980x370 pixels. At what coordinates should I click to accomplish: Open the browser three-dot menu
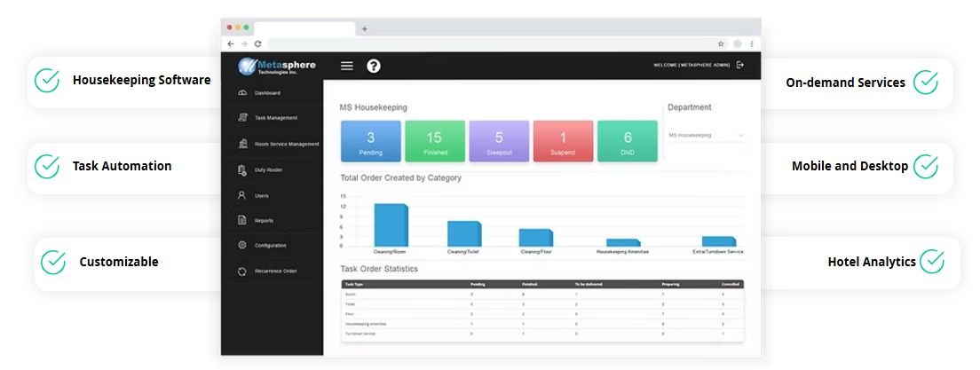click(x=751, y=43)
